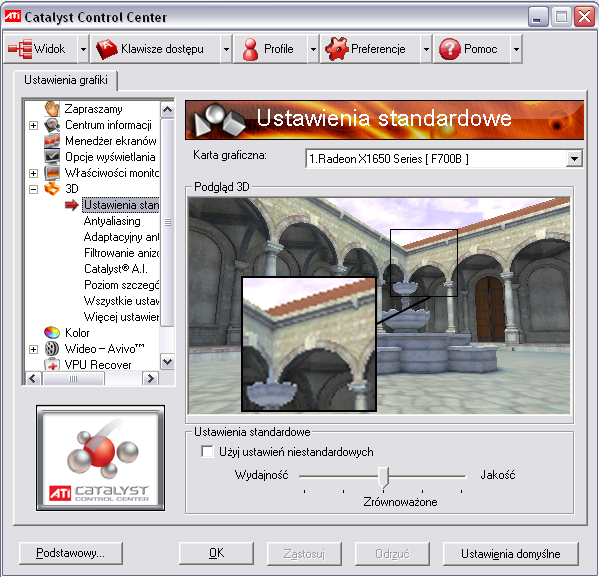Click the 3D orange cube icon
This screenshot has width=599, height=577.
pyautogui.click(x=52, y=189)
